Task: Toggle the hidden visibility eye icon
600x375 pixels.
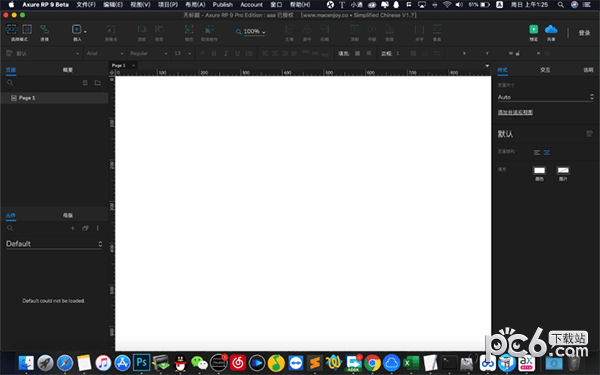Action: click(x=547, y=54)
